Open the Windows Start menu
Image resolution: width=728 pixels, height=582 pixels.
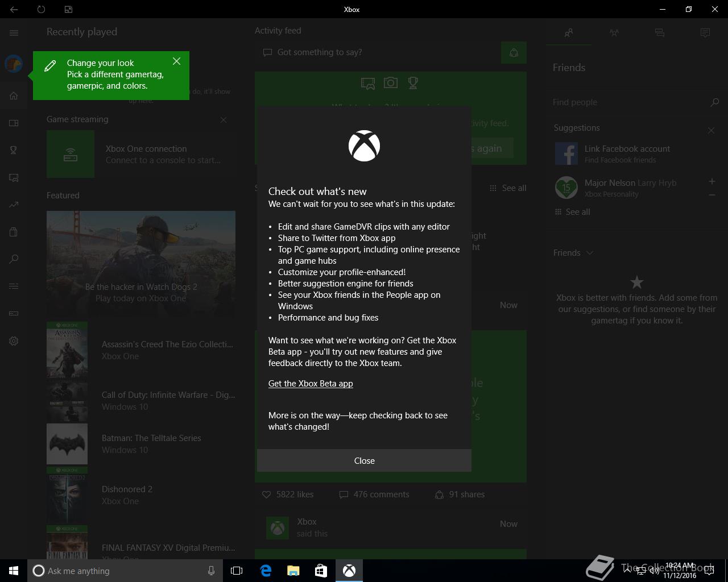(x=14, y=571)
